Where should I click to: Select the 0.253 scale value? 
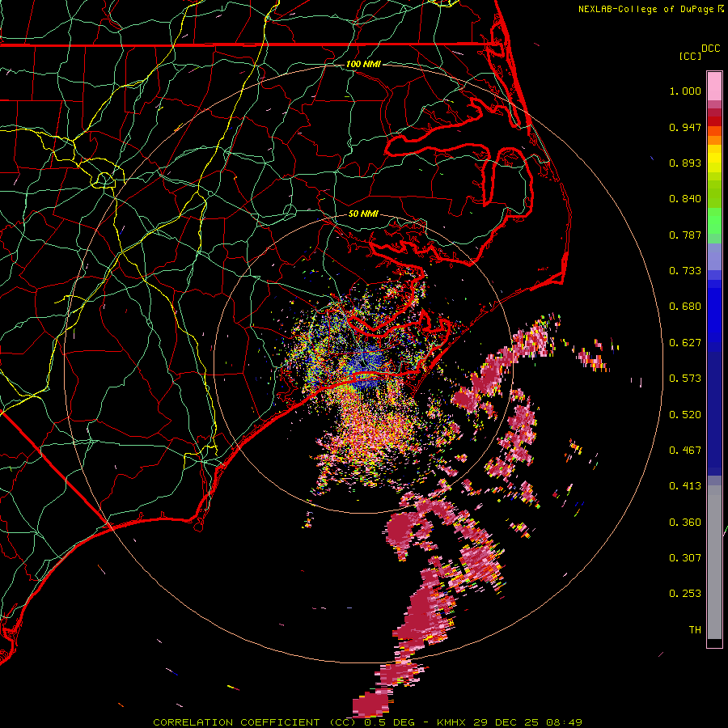[x=685, y=594]
